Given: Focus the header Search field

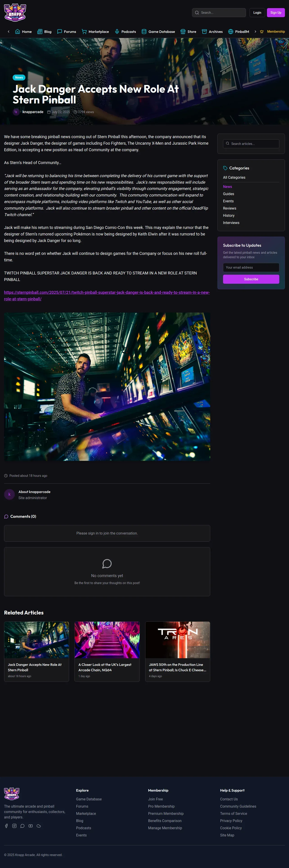Looking at the screenshot, I should [219, 13].
